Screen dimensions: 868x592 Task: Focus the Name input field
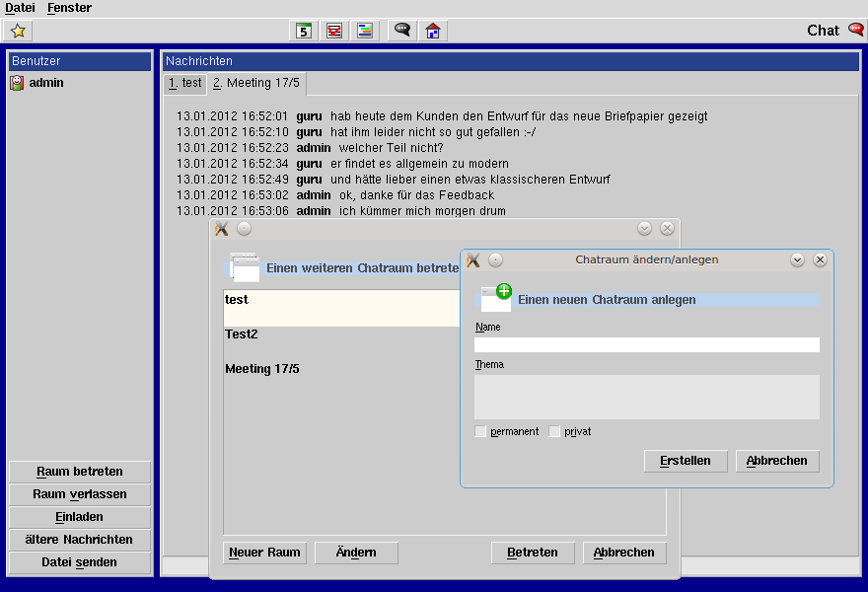pyautogui.click(x=647, y=345)
